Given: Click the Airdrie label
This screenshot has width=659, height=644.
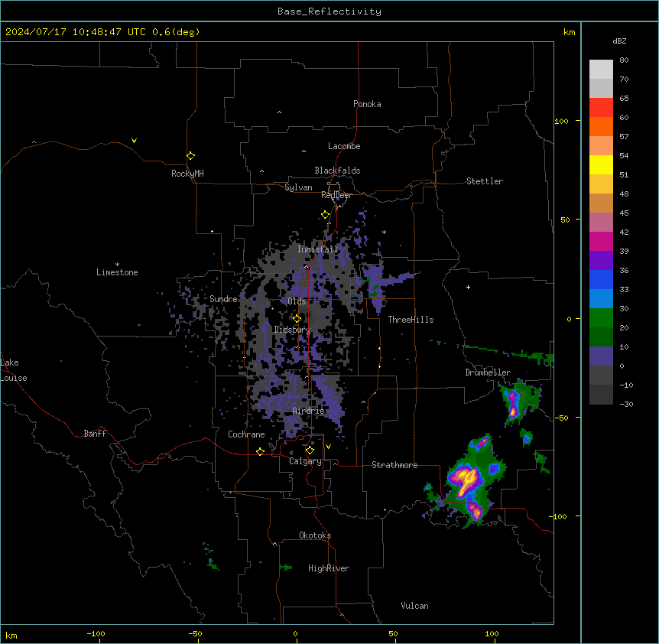Looking at the screenshot, I should tap(308, 411).
